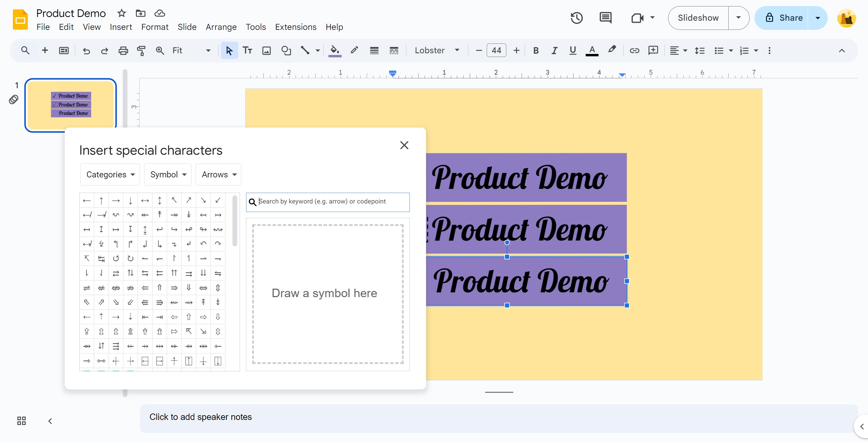Image resolution: width=868 pixels, height=443 pixels.
Task: Open the bulleted list options arrow
Action: click(731, 51)
